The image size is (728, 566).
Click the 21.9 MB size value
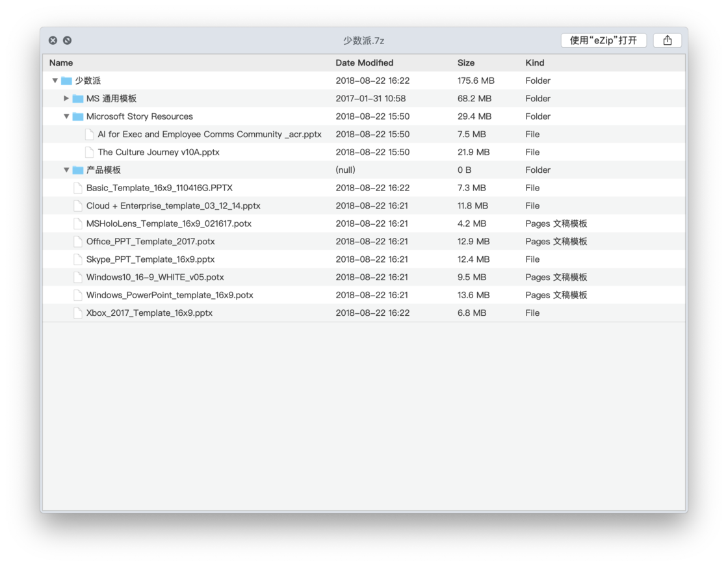point(474,152)
